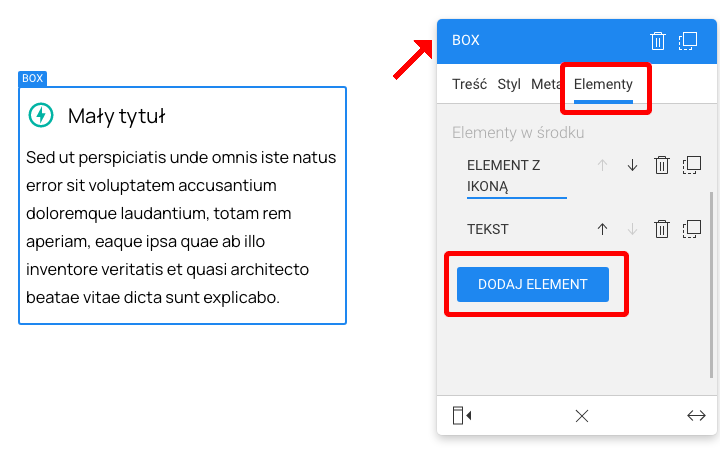Move ELEMENT Z IKONĄ down with arrow
Image resolution: width=720 pixels, height=461 pixels.
(632, 166)
